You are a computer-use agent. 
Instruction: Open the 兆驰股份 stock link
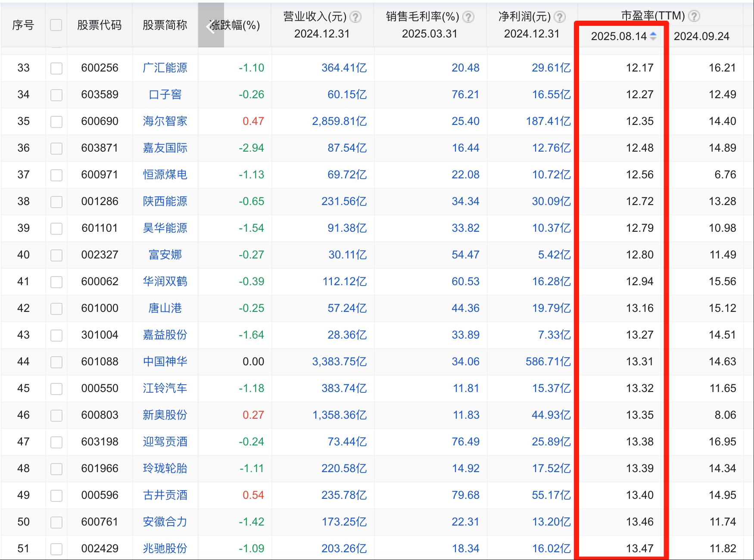[x=165, y=548]
